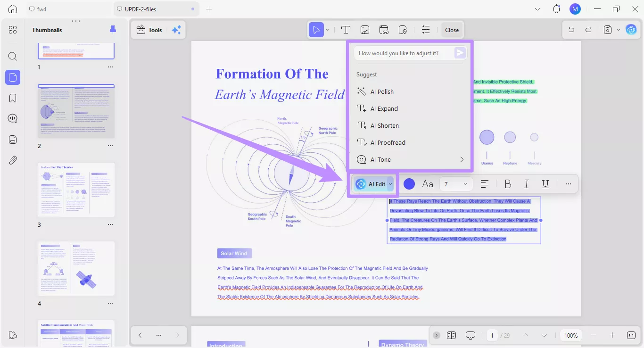The height and width of the screenshot is (348, 644).
Task: Fit page to actual size 1:1
Action: (631, 335)
